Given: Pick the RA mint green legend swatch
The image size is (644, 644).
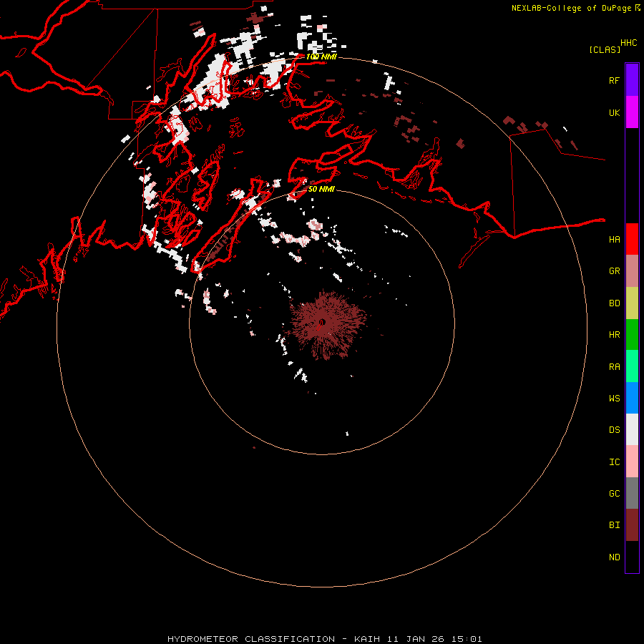Looking at the screenshot, I should [632, 366].
